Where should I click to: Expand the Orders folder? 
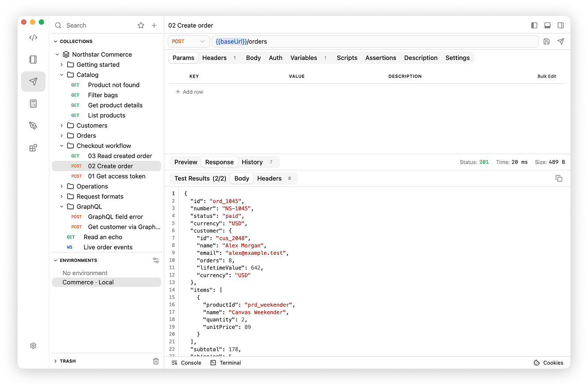tap(62, 136)
